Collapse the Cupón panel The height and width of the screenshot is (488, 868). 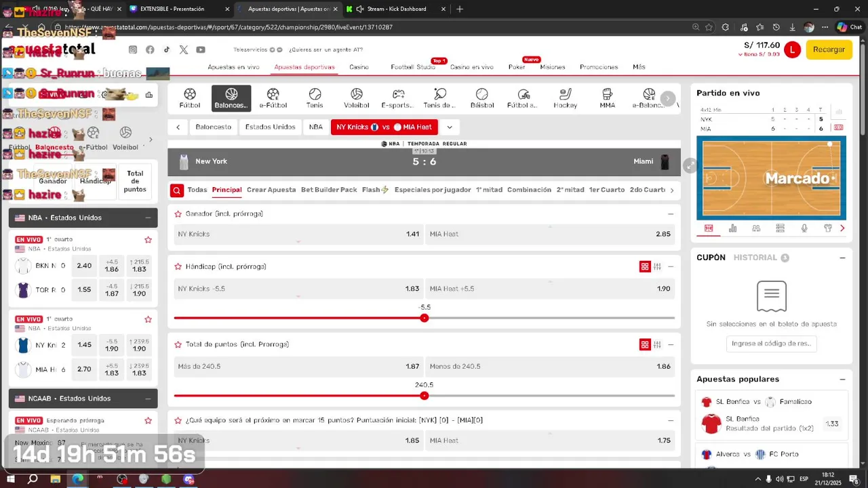point(842,258)
